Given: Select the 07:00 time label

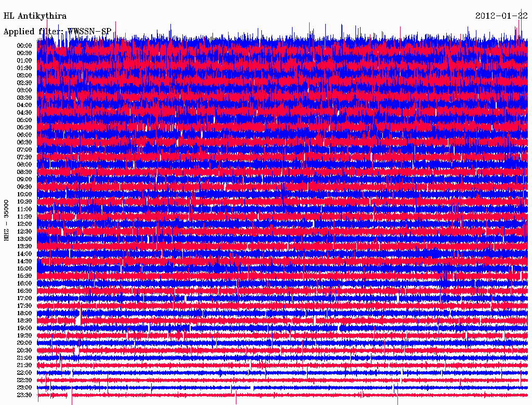Looking at the screenshot, I should coord(24,150).
